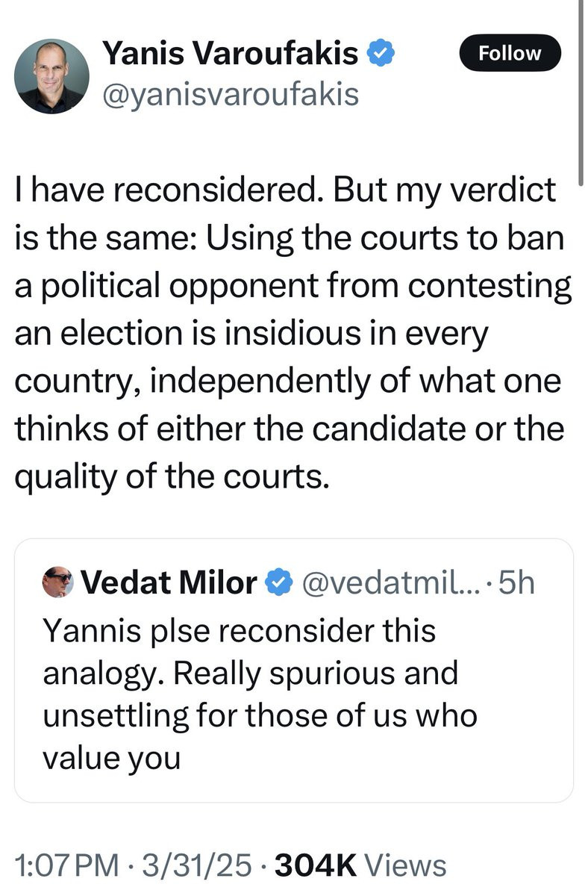588x896 pixels.
Task: Click the 1:07 PM post time
Action: (66, 866)
